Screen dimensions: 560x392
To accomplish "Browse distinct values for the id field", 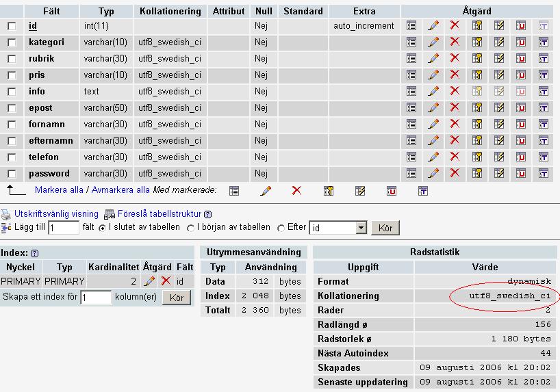I will 411,26.
